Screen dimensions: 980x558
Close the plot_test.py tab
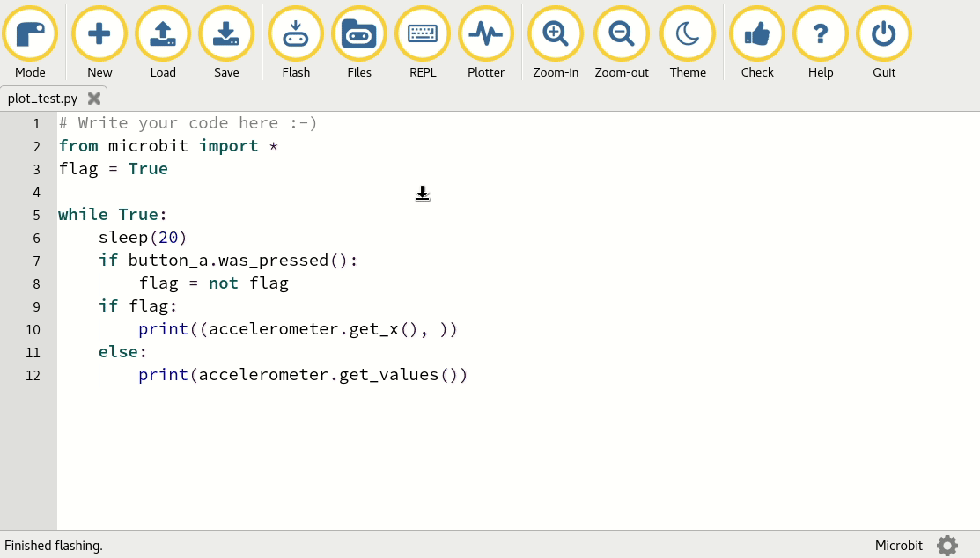click(x=94, y=99)
